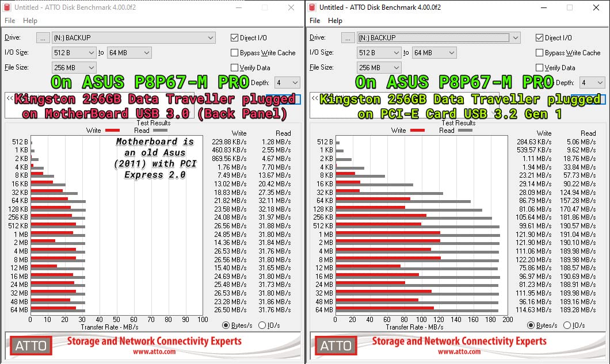Click www.atto.com link in right window
Image resolution: width=610 pixels, height=364 pixels.
(459, 352)
